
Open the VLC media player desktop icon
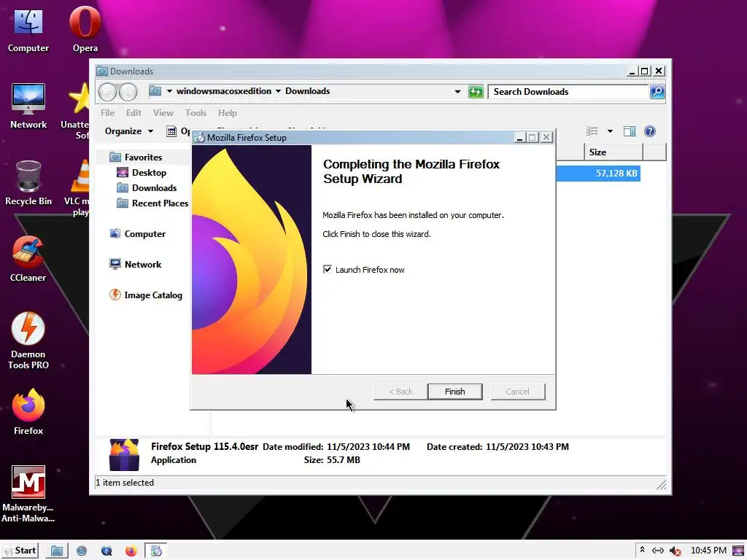coord(79,188)
